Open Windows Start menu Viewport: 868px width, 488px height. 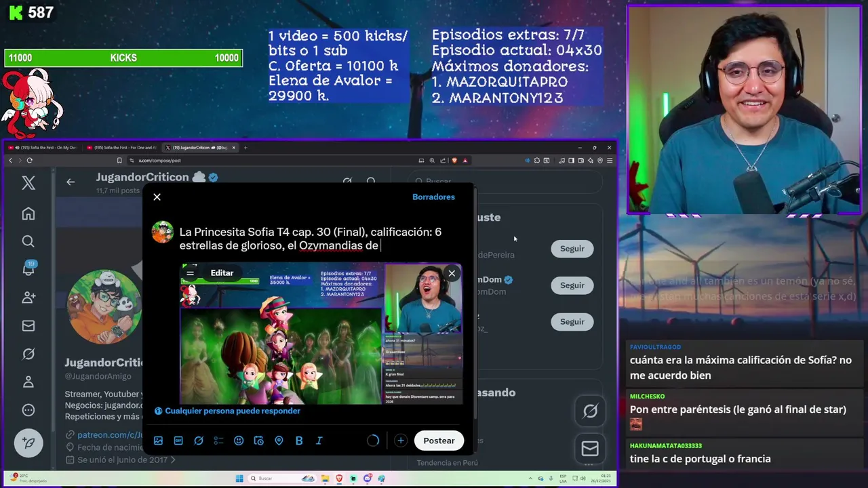(239, 479)
